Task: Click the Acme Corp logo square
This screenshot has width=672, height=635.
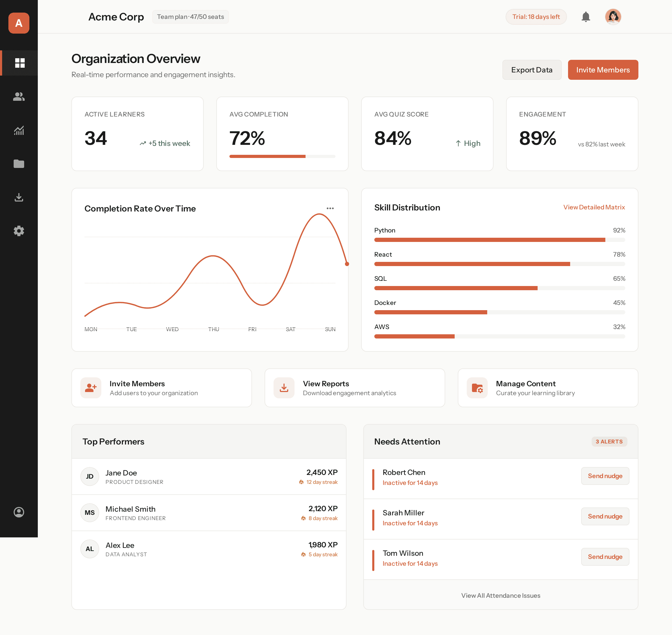Action: (19, 23)
